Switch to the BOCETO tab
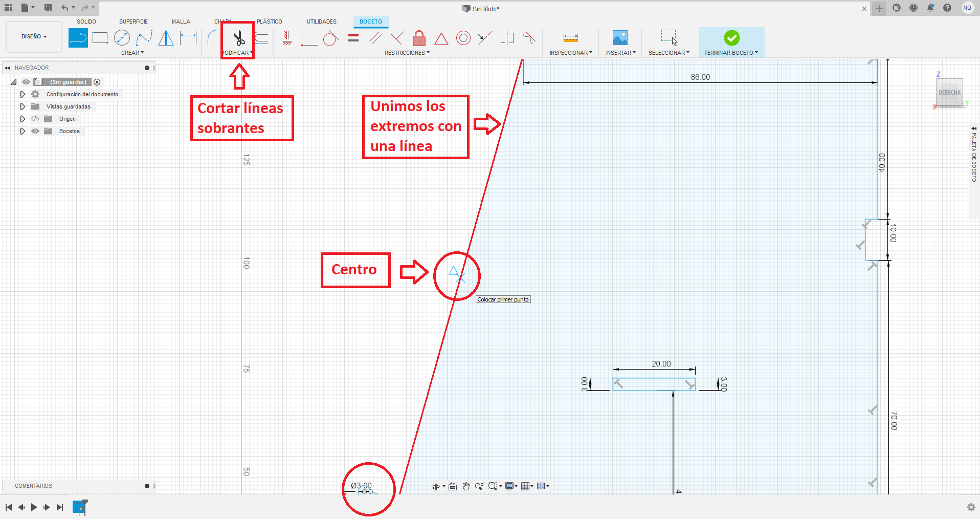This screenshot has height=519, width=980. pos(371,21)
